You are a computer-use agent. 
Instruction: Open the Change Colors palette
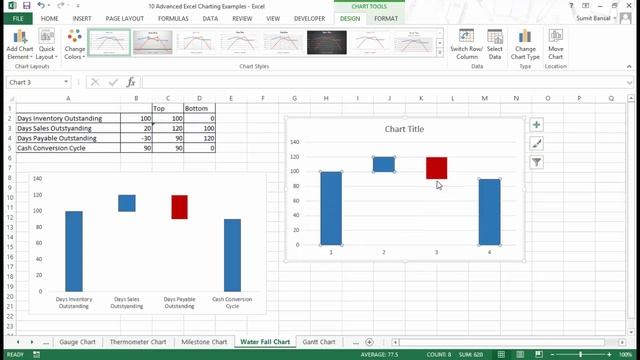click(74, 45)
